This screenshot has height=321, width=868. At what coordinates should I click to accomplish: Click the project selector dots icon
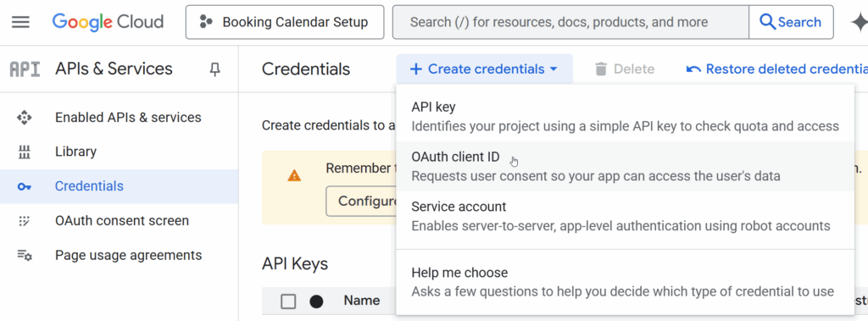pos(206,22)
